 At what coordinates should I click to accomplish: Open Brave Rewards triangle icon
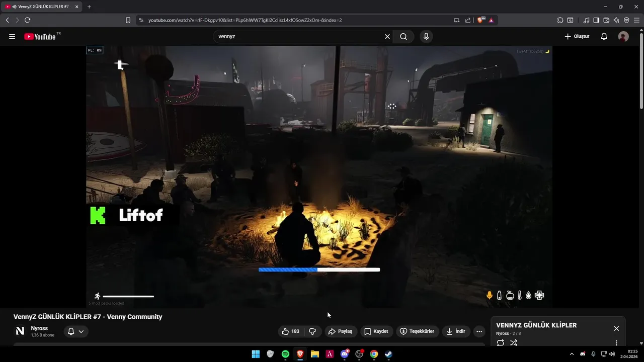point(491,20)
